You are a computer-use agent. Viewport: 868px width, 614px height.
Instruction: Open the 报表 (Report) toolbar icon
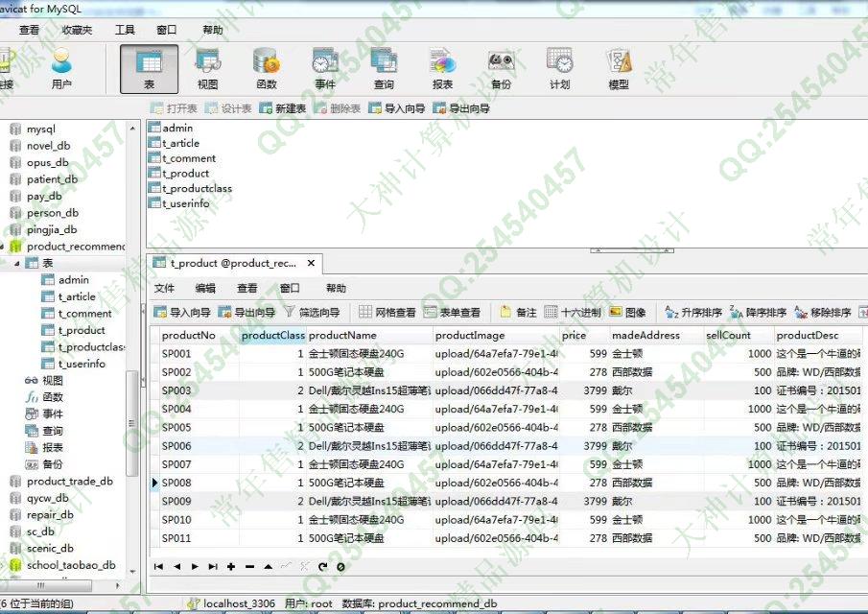[442, 69]
